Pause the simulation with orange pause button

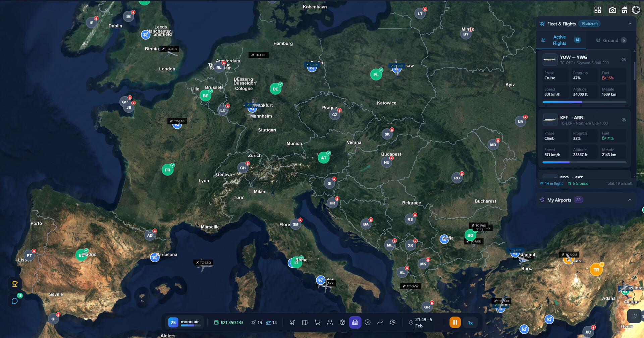coord(455,323)
